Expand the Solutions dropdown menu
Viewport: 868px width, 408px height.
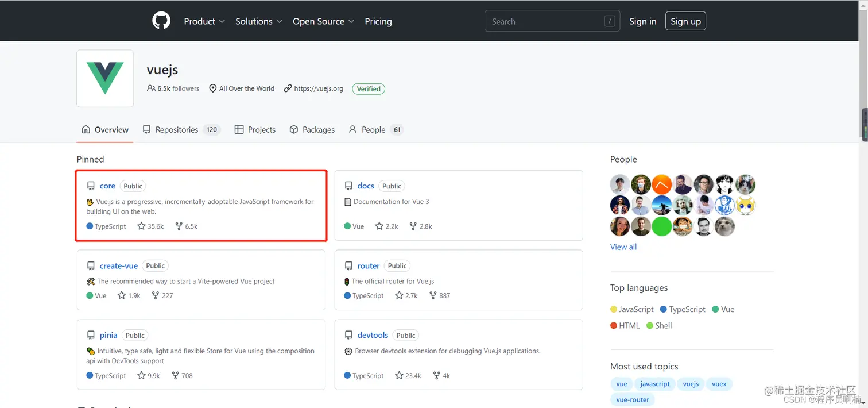click(259, 21)
